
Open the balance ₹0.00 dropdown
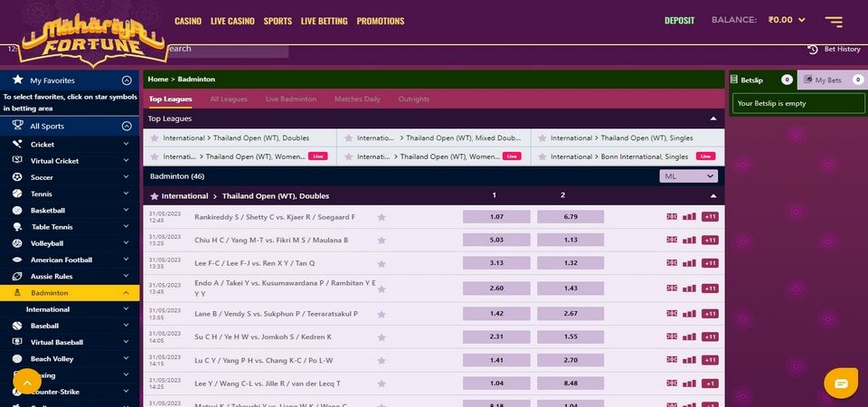tap(786, 20)
